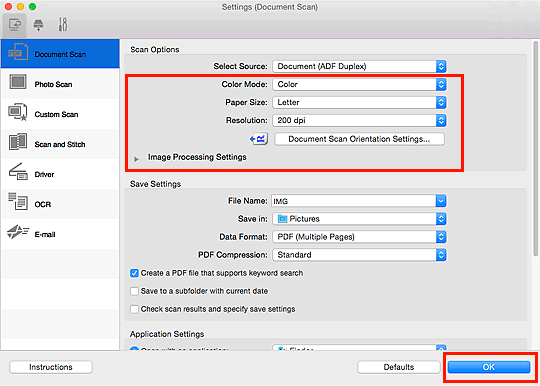The width and height of the screenshot is (540, 386).
Task: Click the red close window button
Action: [x=8, y=7]
